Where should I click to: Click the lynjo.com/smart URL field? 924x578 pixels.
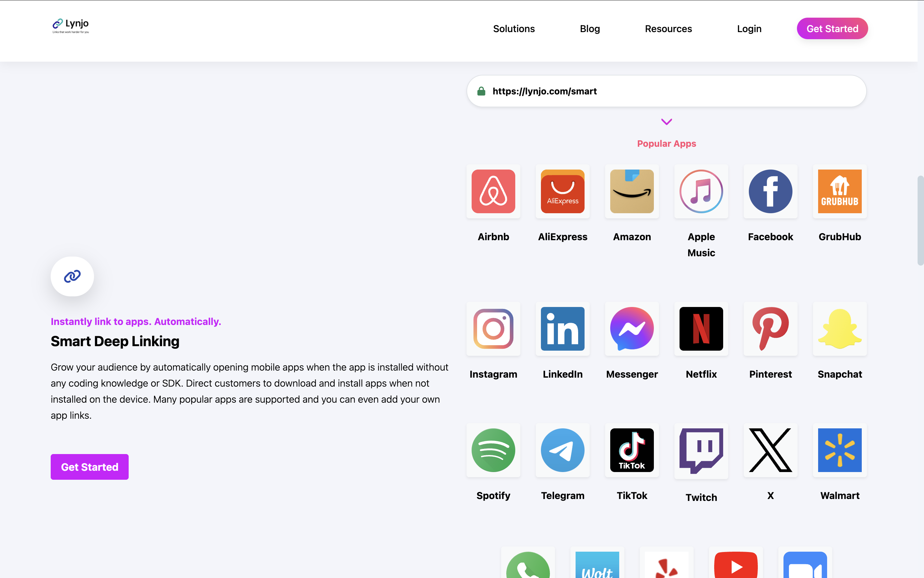667,91
